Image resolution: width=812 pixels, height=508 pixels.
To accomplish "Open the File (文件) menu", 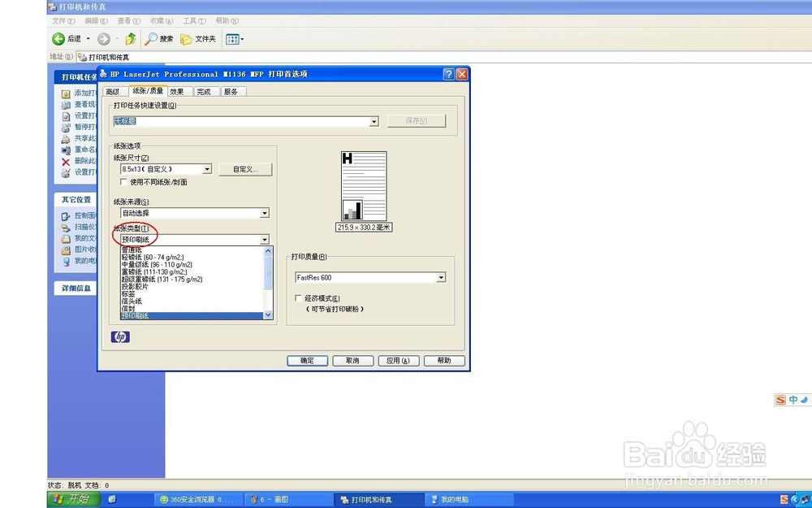I will (63, 21).
